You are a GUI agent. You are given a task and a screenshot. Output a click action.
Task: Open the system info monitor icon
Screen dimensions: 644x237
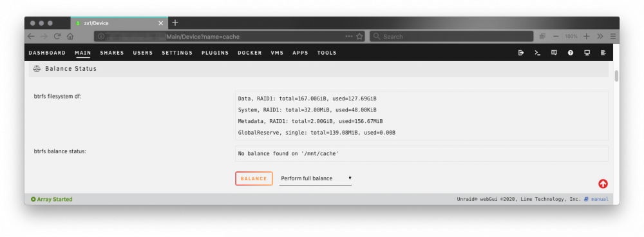pyautogui.click(x=587, y=53)
